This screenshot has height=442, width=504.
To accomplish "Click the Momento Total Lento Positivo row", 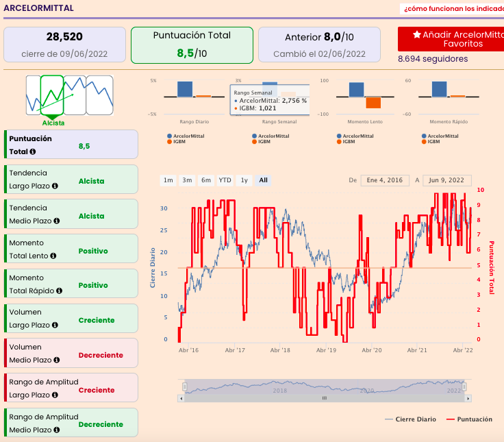I will tap(71, 249).
